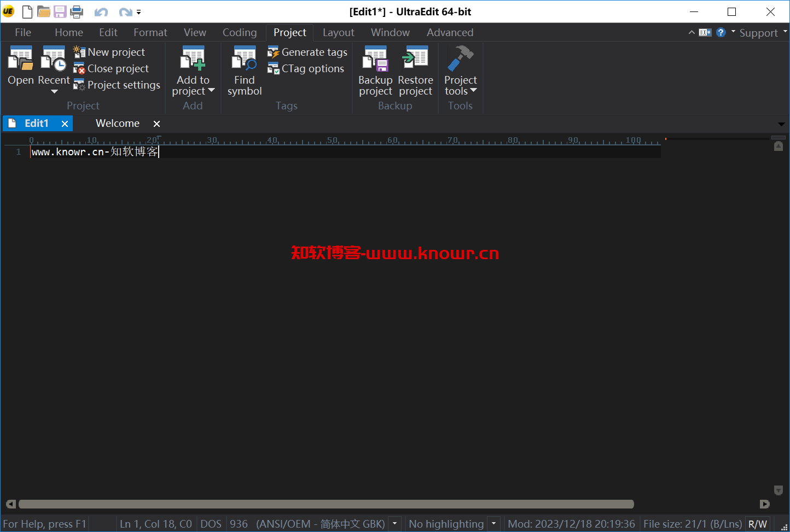The image size is (790, 532).
Task: Open the file tabs list dropdown arrow
Action: coord(781,124)
